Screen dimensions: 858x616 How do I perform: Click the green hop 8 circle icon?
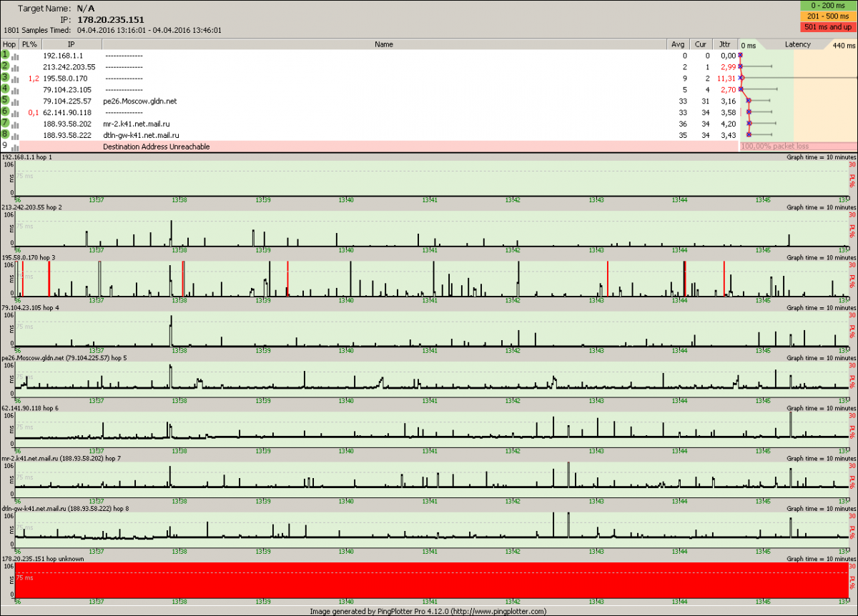[x=5, y=134]
